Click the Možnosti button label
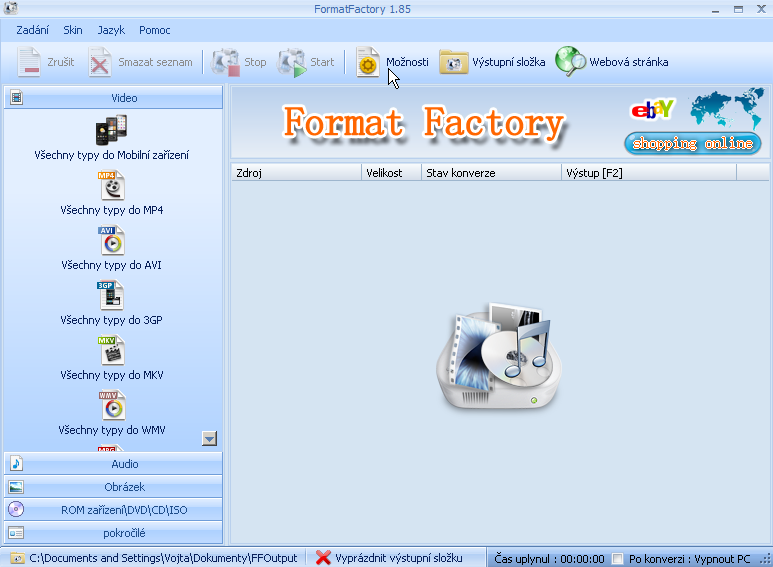The height and width of the screenshot is (567, 773). click(x=407, y=62)
